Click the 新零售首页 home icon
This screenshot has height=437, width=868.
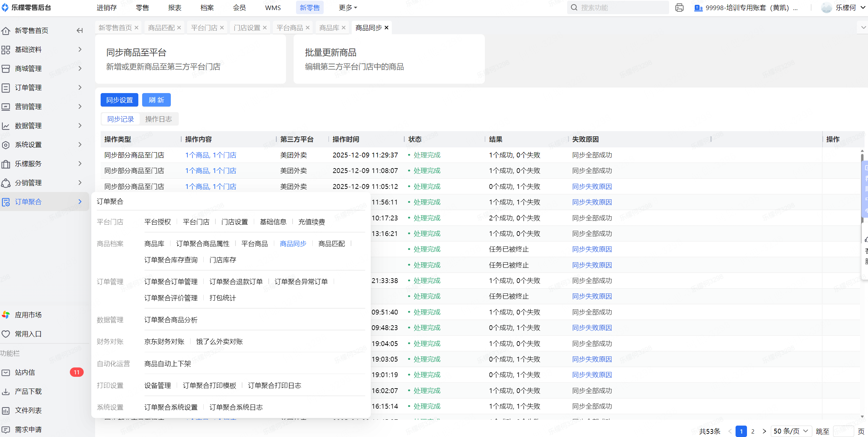[x=6, y=31]
